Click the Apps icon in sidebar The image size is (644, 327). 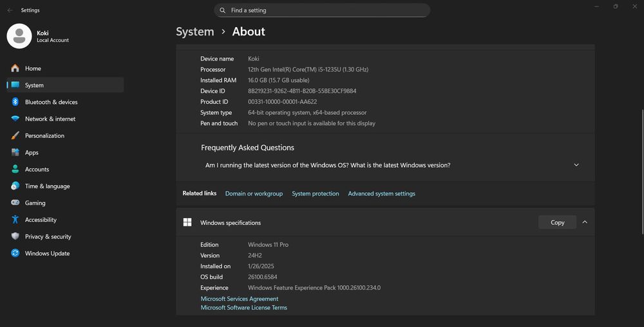click(15, 153)
